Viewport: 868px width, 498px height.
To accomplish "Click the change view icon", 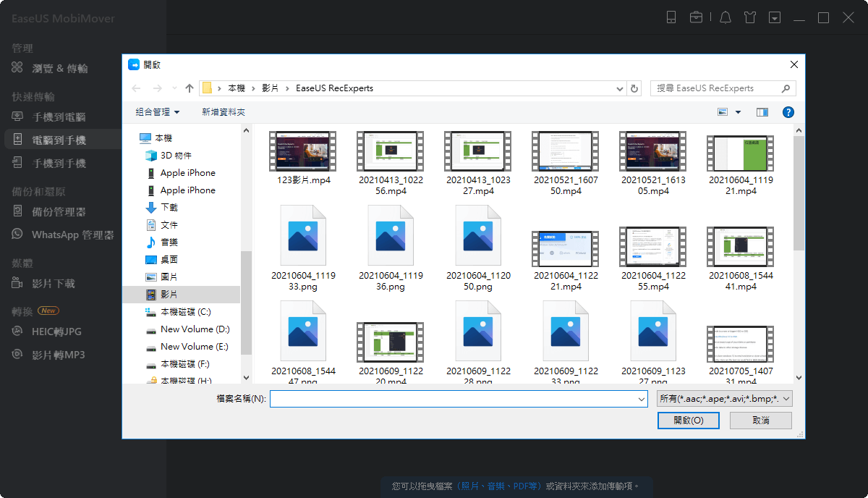I will pyautogui.click(x=722, y=112).
